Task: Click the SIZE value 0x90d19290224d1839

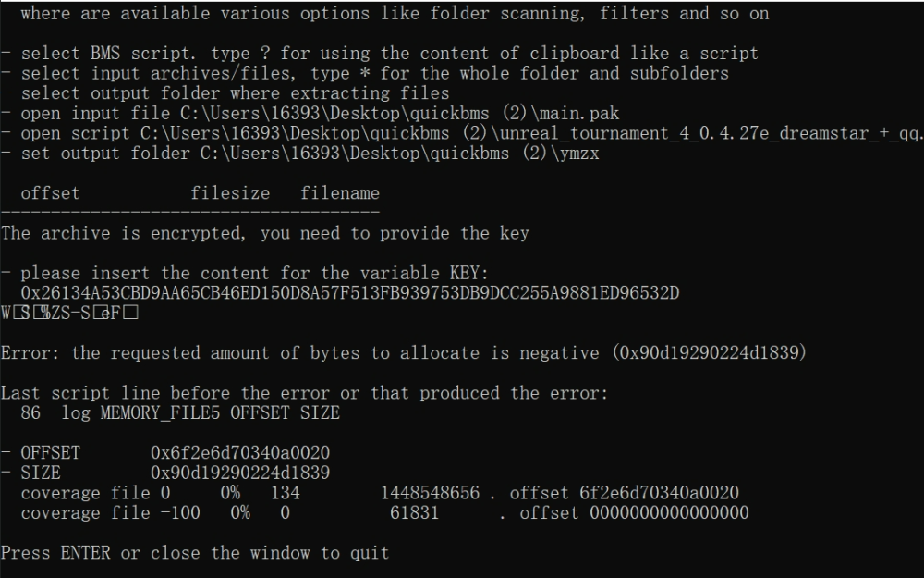Action: tap(239, 473)
